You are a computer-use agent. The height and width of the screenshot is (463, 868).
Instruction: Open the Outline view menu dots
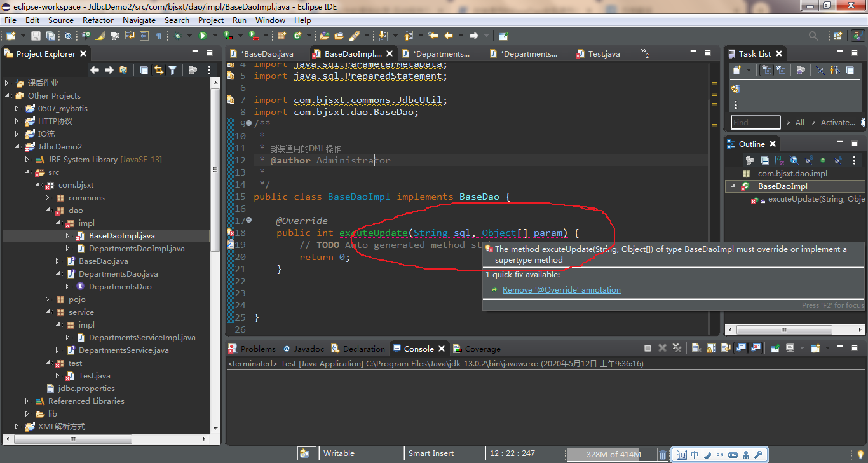click(854, 160)
